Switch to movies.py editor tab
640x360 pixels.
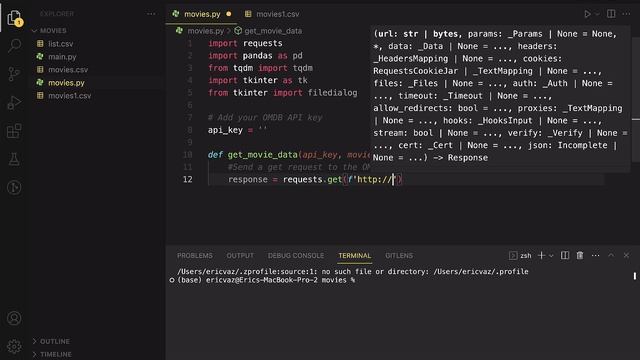point(202,14)
